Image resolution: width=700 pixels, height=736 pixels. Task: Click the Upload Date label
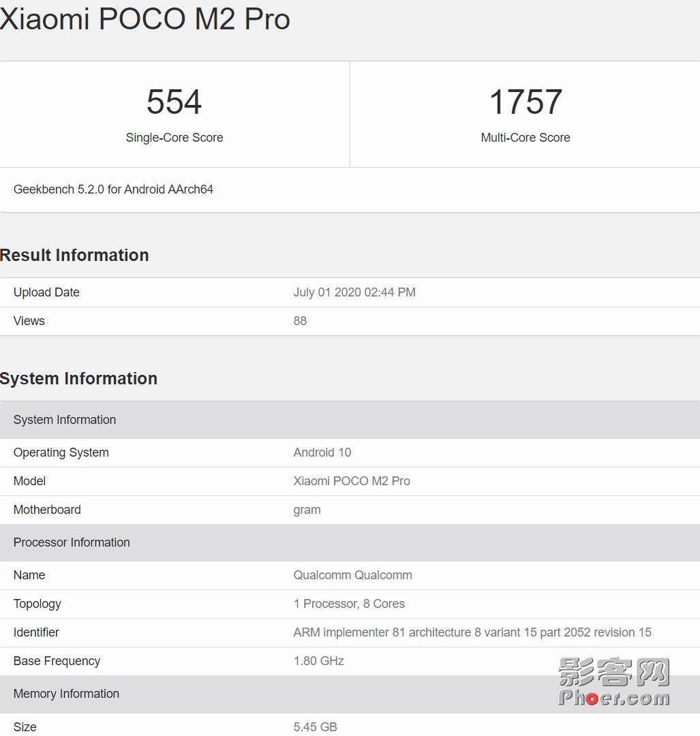[46, 292]
